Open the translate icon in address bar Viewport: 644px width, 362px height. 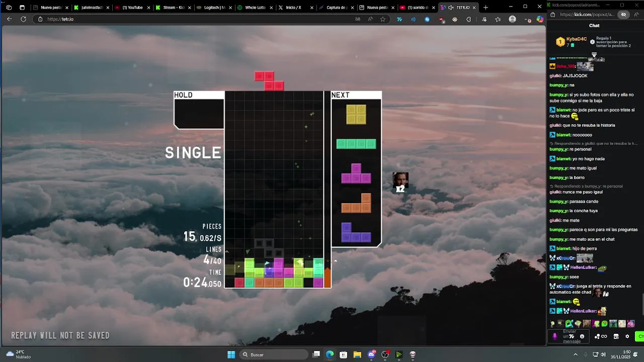pos(358,19)
